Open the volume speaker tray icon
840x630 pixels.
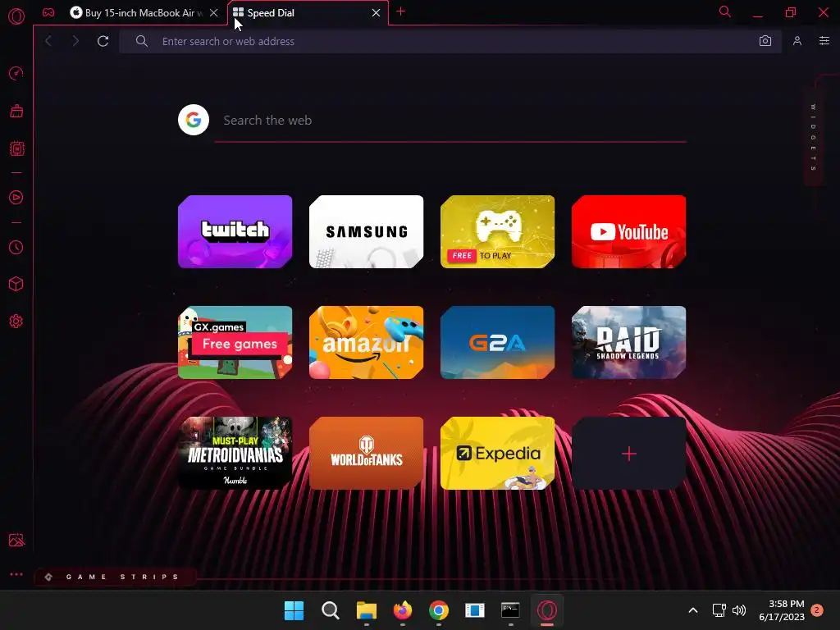[739, 610]
